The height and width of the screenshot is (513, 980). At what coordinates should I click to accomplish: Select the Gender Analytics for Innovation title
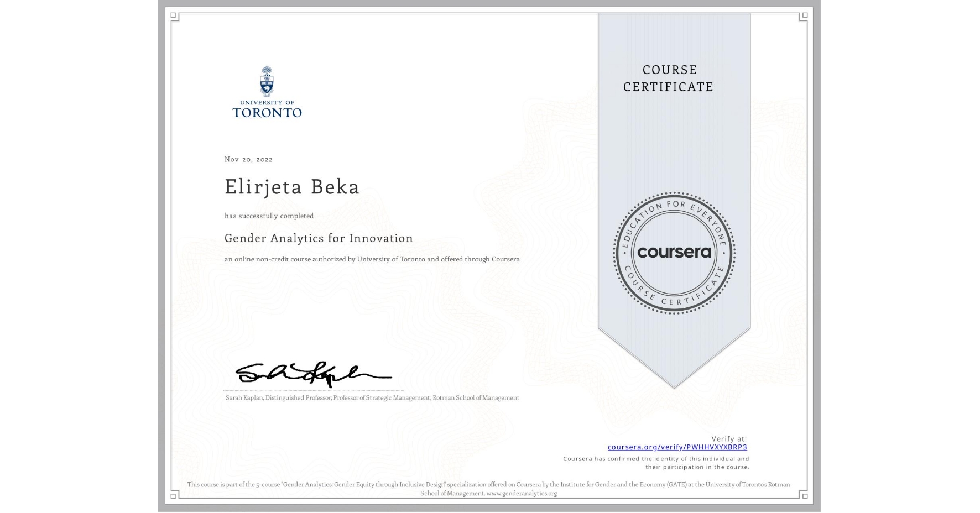(318, 238)
